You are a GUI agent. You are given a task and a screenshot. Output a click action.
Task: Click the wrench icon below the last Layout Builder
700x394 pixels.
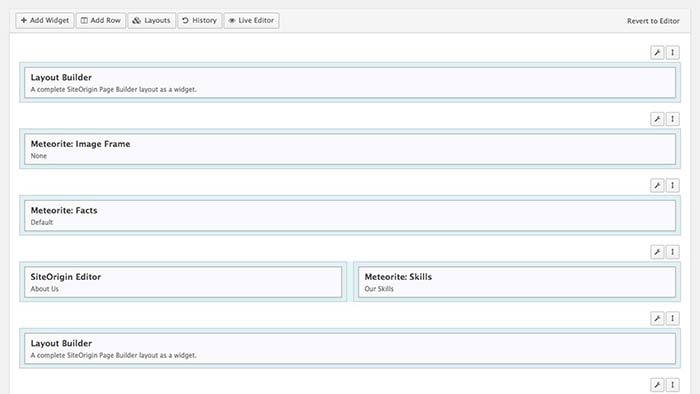click(x=657, y=385)
